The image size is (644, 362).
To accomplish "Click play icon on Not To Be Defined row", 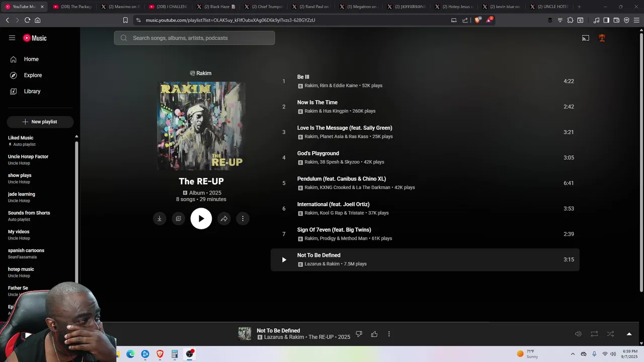I will pos(284,260).
